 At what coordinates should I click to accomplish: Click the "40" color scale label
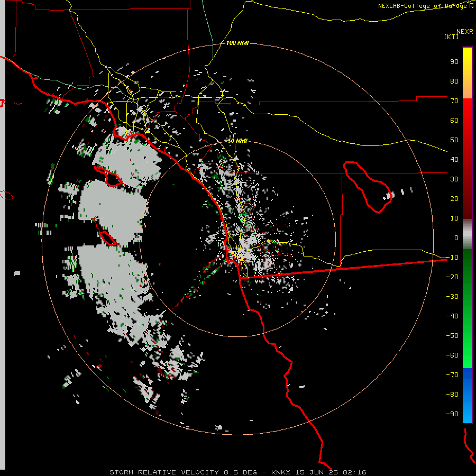click(454, 159)
